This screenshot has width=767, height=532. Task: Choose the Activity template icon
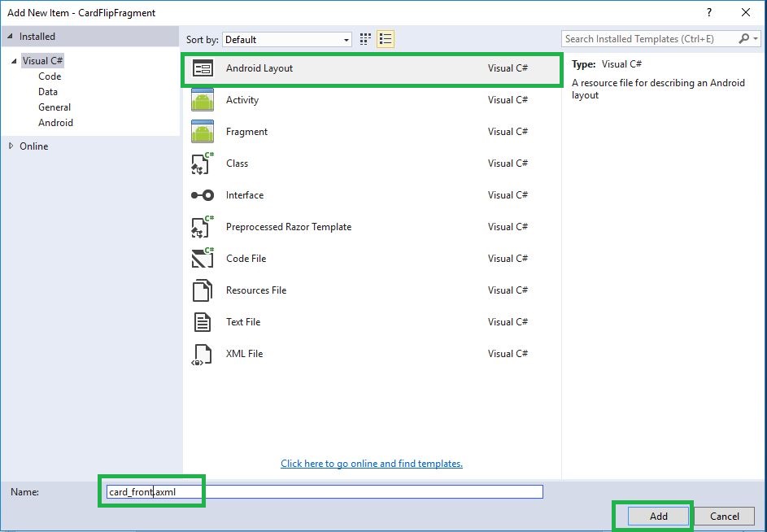tap(203, 100)
